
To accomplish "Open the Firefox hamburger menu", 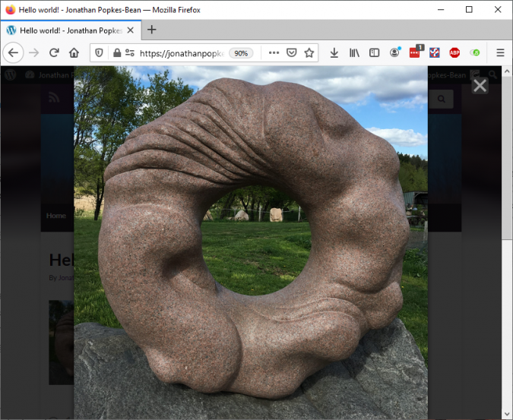I will [x=500, y=52].
